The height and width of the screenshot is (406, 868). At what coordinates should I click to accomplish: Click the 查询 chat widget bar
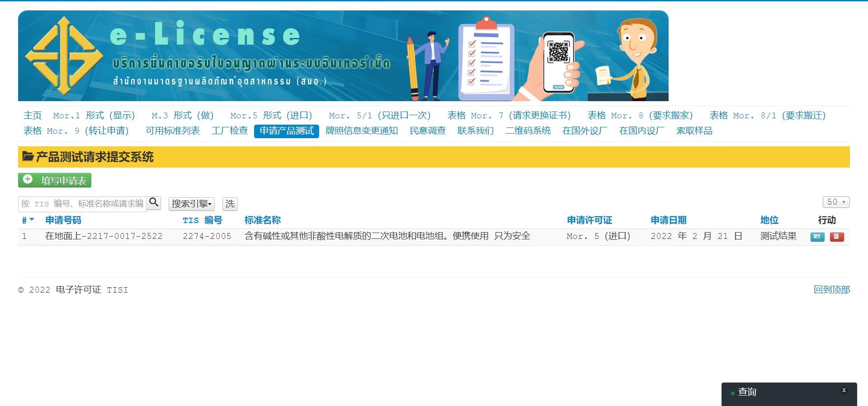pyautogui.click(x=789, y=394)
